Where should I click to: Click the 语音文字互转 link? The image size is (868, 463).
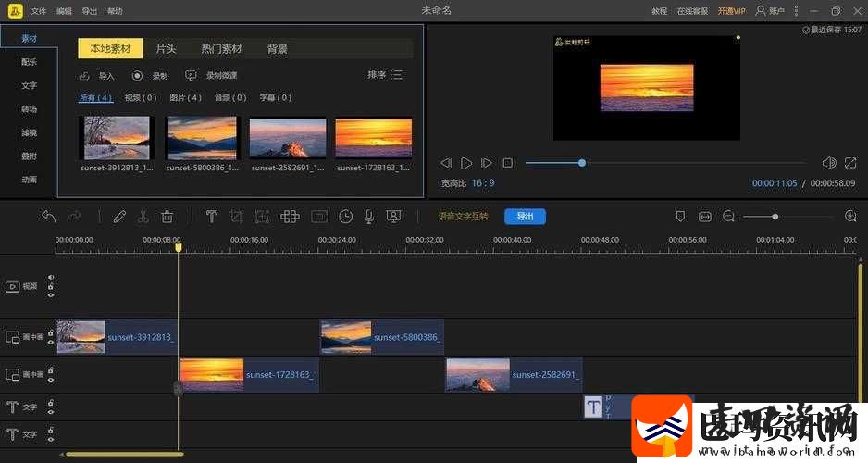pyautogui.click(x=464, y=217)
